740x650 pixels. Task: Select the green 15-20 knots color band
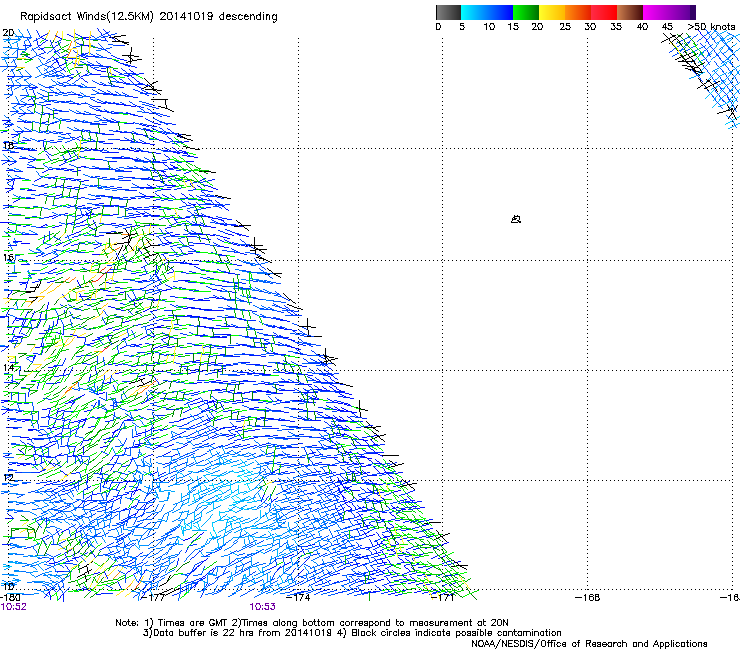pos(526,12)
